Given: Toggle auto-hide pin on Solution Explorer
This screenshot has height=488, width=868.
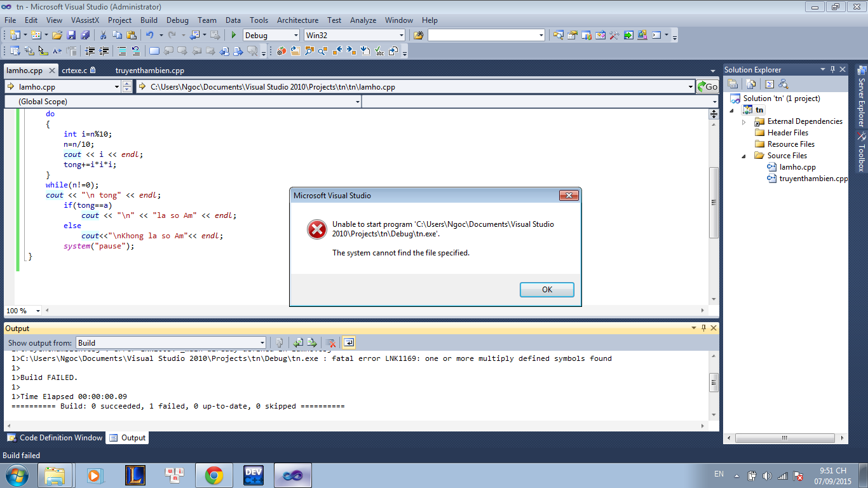Looking at the screenshot, I should click(x=832, y=69).
